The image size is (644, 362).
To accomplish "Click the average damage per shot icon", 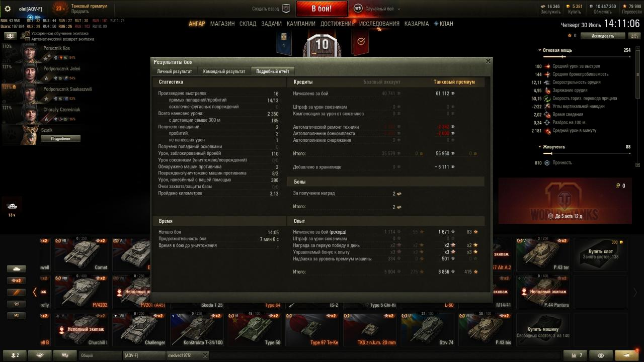I will [x=547, y=66].
